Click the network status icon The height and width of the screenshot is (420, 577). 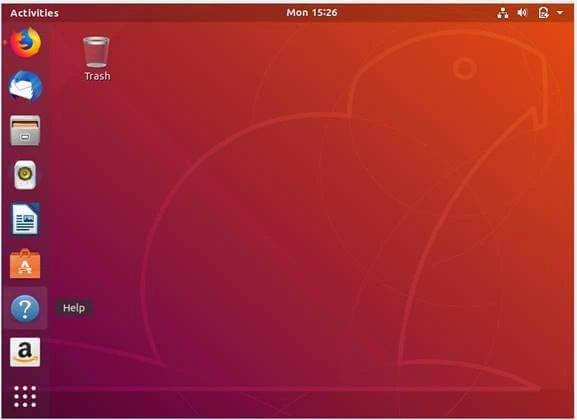point(503,13)
